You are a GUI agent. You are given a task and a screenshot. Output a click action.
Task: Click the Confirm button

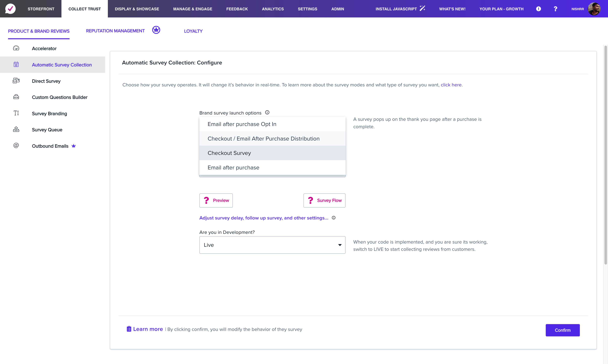tap(563, 330)
